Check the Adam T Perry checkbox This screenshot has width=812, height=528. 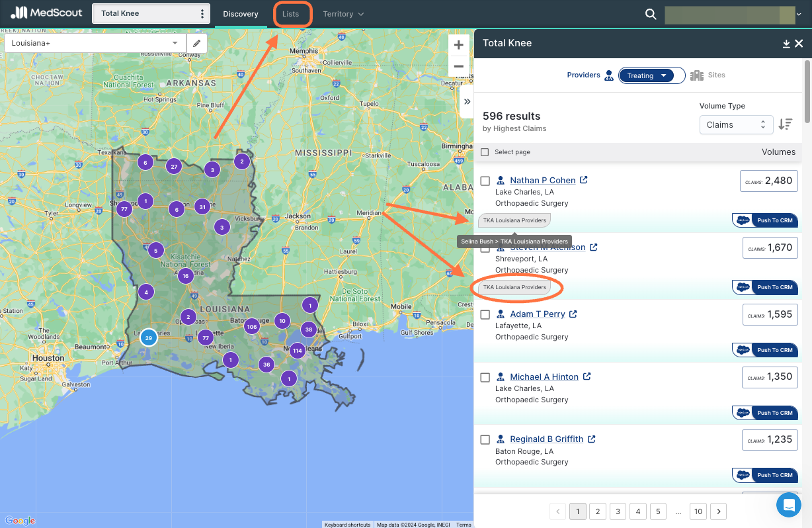485,314
